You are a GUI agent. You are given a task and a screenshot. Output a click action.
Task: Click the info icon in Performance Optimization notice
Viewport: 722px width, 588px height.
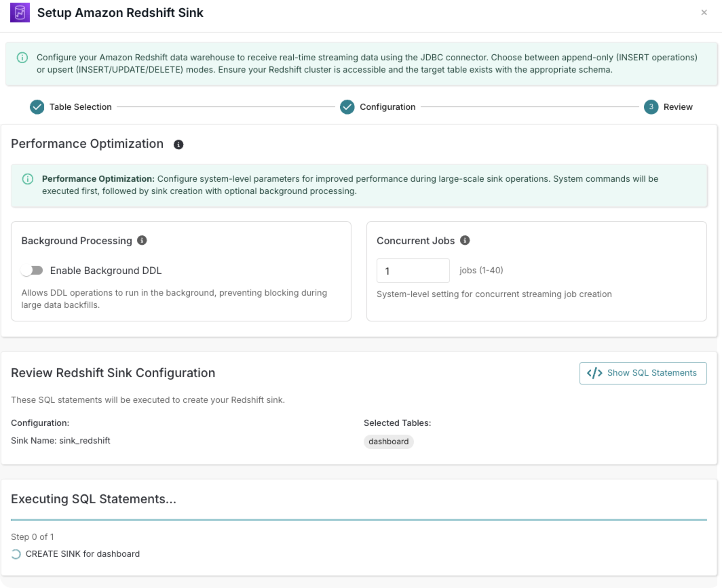pyautogui.click(x=28, y=179)
